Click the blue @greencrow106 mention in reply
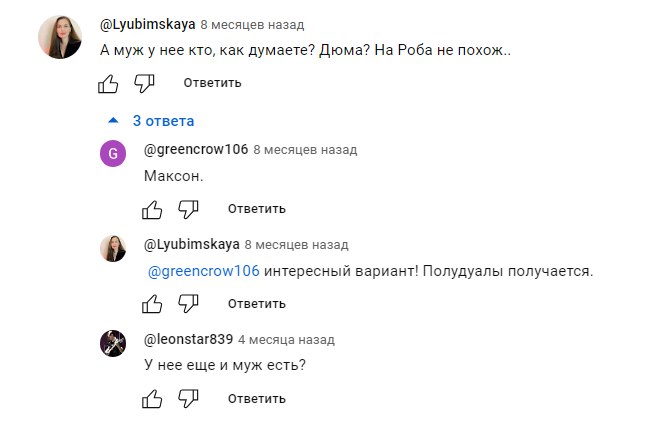 [204, 271]
